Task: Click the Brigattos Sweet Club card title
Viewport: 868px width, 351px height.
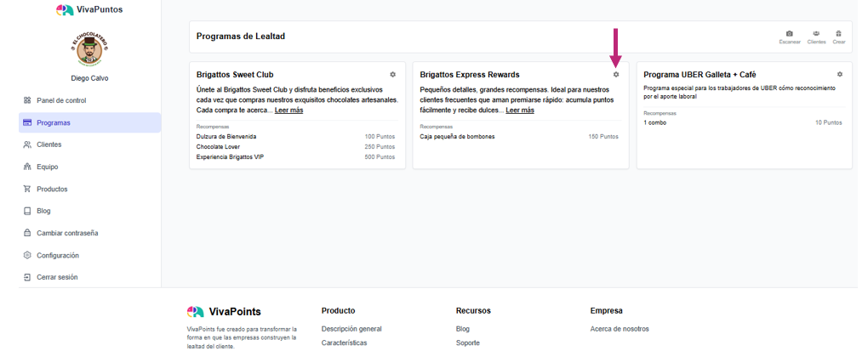Action: (235, 75)
